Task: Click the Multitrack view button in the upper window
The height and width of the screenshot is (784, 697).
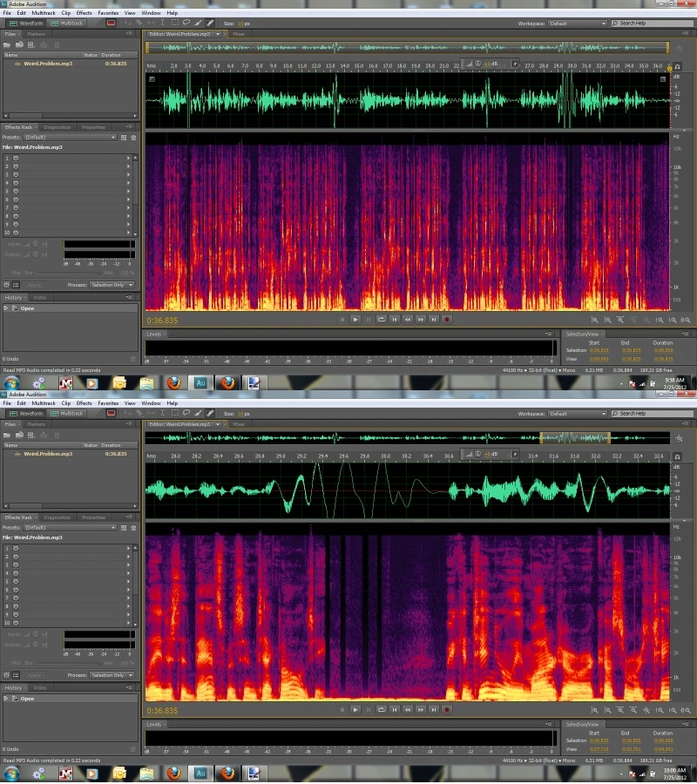Action: [x=67, y=23]
